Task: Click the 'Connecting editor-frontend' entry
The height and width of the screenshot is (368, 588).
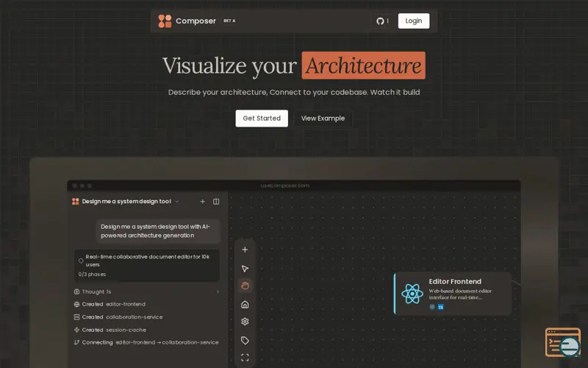Action: click(146, 342)
